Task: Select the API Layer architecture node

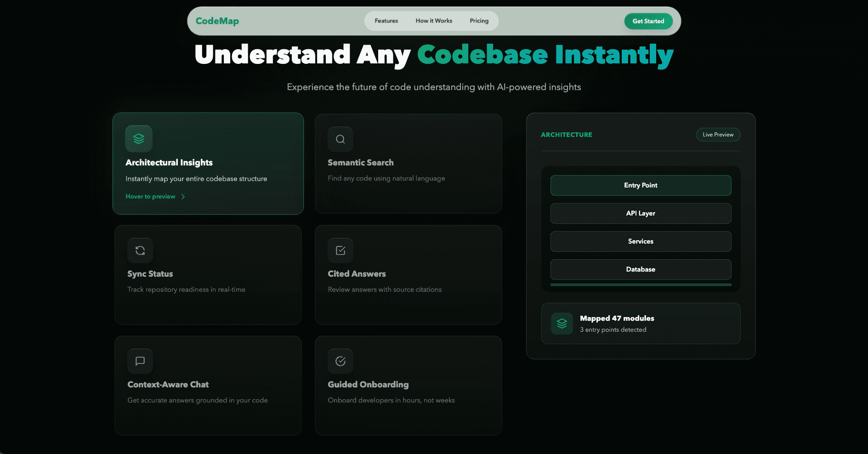Action: click(x=641, y=213)
